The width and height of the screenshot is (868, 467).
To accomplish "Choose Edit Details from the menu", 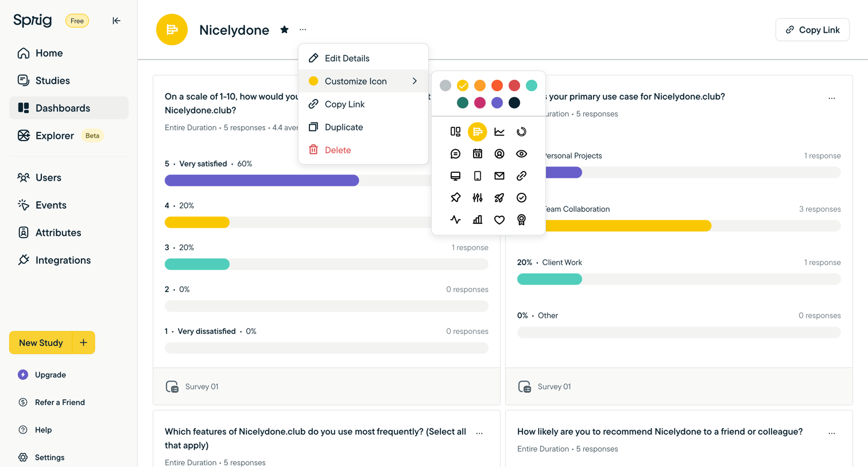I will [363, 58].
